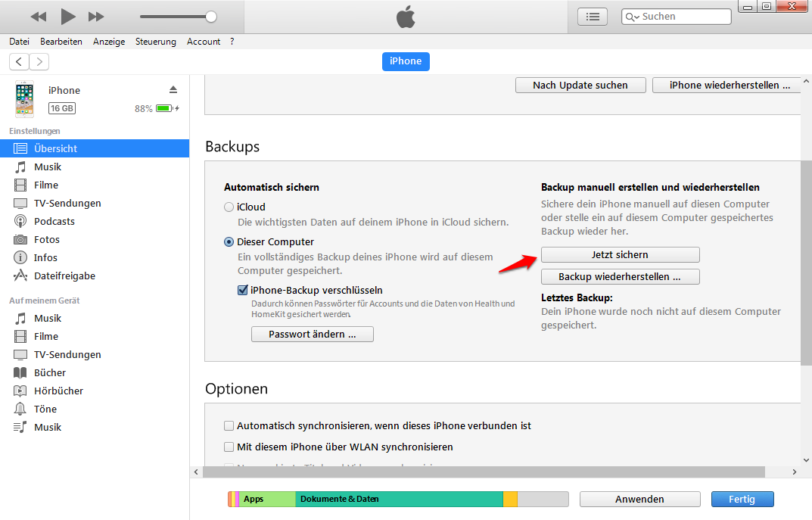The width and height of the screenshot is (812, 520).
Task: Go forward with the right arrow
Action: coord(39,61)
